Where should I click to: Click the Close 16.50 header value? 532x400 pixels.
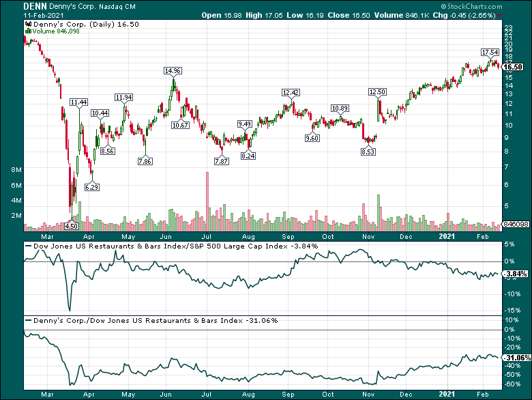click(x=349, y=15)
